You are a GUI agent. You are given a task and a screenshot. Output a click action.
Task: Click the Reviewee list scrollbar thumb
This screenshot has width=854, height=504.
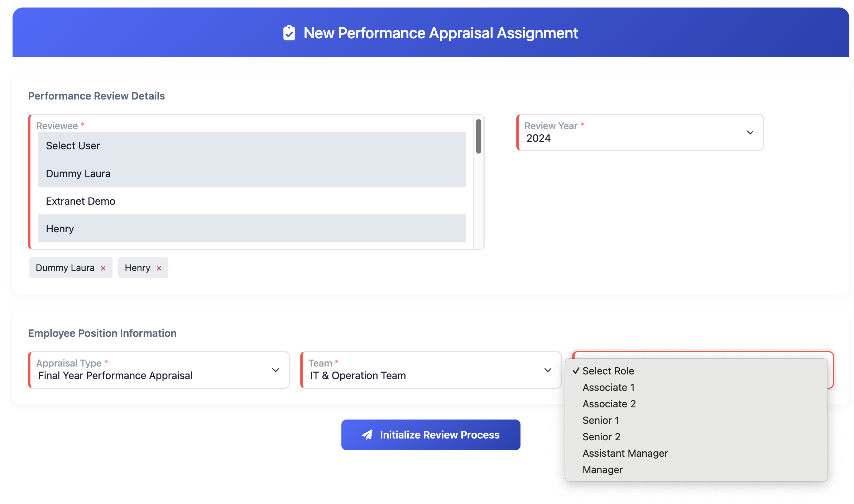click(x=478, y=136)
